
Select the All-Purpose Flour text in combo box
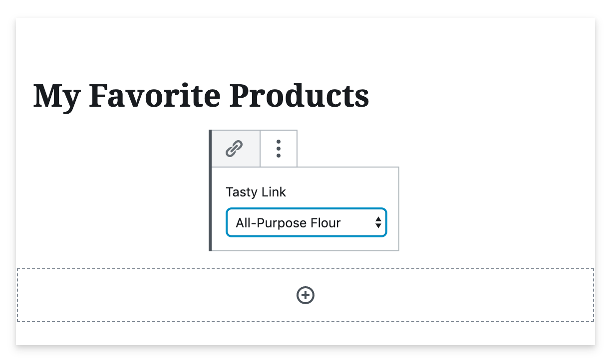pyautogui.click(x=288, y=223)
